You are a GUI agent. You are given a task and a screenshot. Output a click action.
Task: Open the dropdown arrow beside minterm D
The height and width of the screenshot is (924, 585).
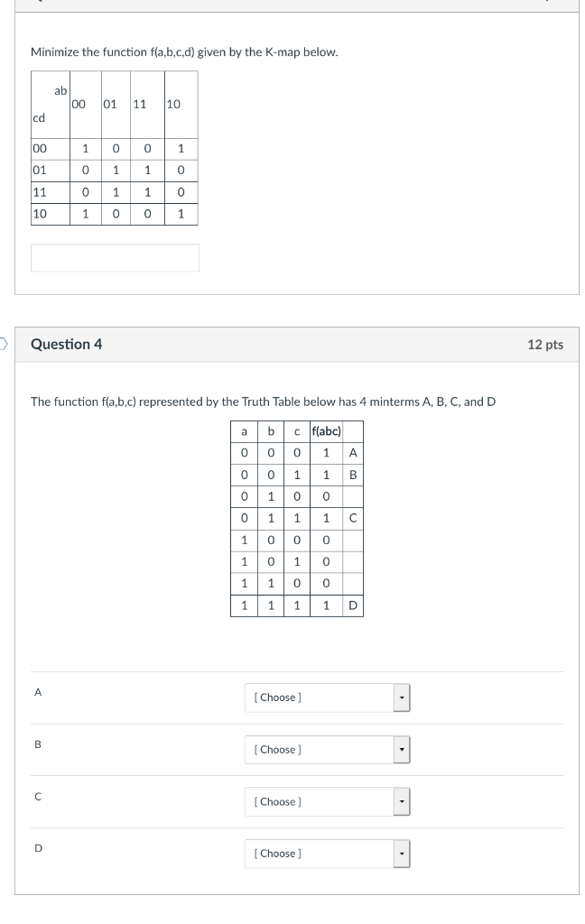[x=401, y=854]
